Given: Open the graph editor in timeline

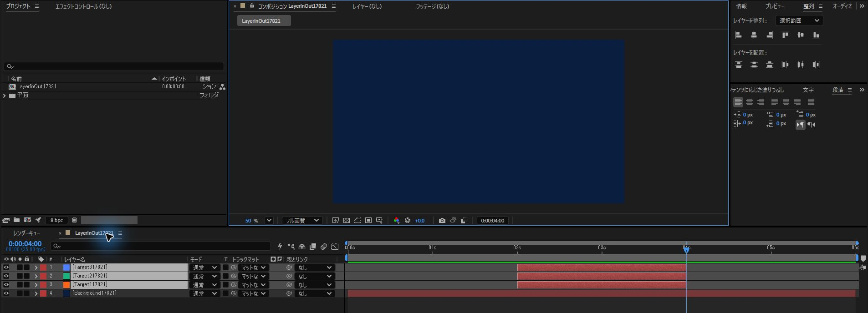Looking at the screenshot, I should click(335, 247).
